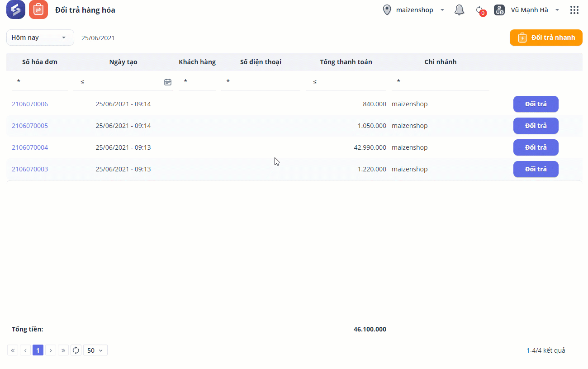Focus the Tổng thanh toán filter field
Viewport: 588px width, 369px height.
346,82
